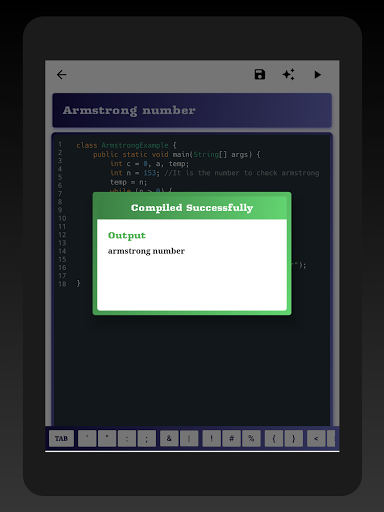Insert a semicolon from the symbol bar

(147, 438)
